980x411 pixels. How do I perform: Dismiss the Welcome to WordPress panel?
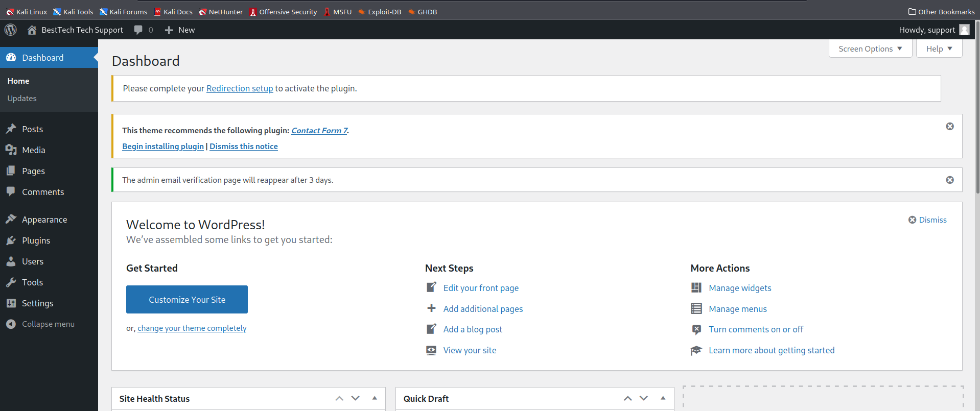[927, 220]
